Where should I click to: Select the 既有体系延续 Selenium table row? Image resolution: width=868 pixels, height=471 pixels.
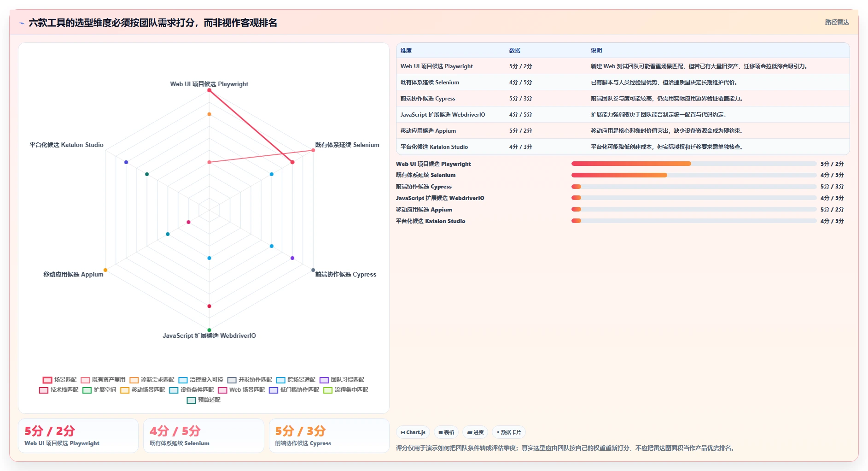623,82
